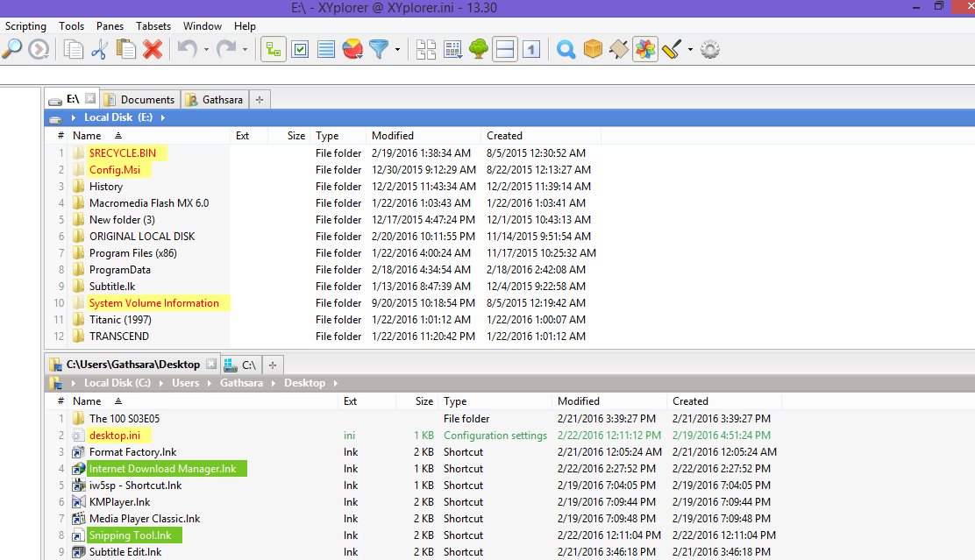The height and width of the screenshot is (560, 975).
Task: Open the Redo history dropdown arrow
Action: tap(245, 49)
